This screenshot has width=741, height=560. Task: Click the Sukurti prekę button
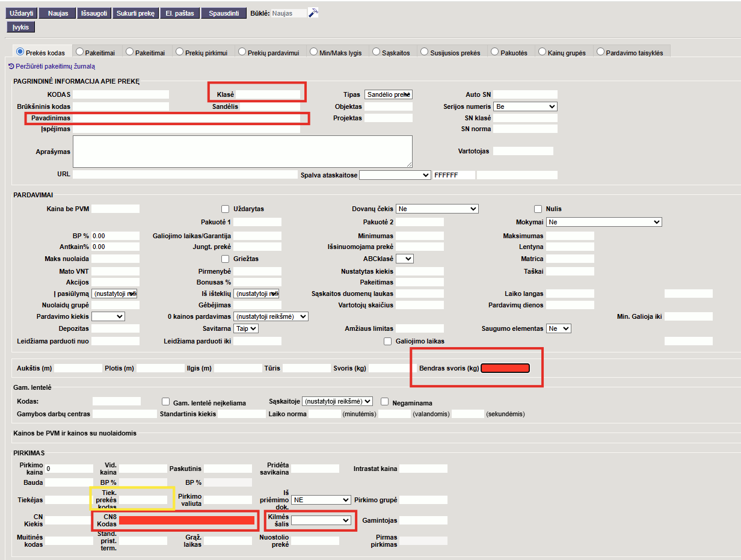click(x=135, y=13)
